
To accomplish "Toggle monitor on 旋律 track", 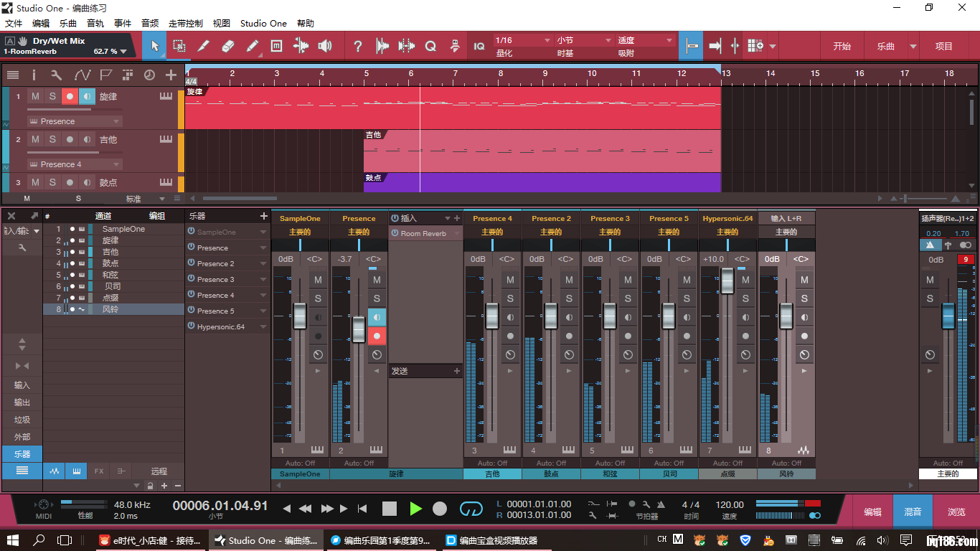I will [87, 96].
